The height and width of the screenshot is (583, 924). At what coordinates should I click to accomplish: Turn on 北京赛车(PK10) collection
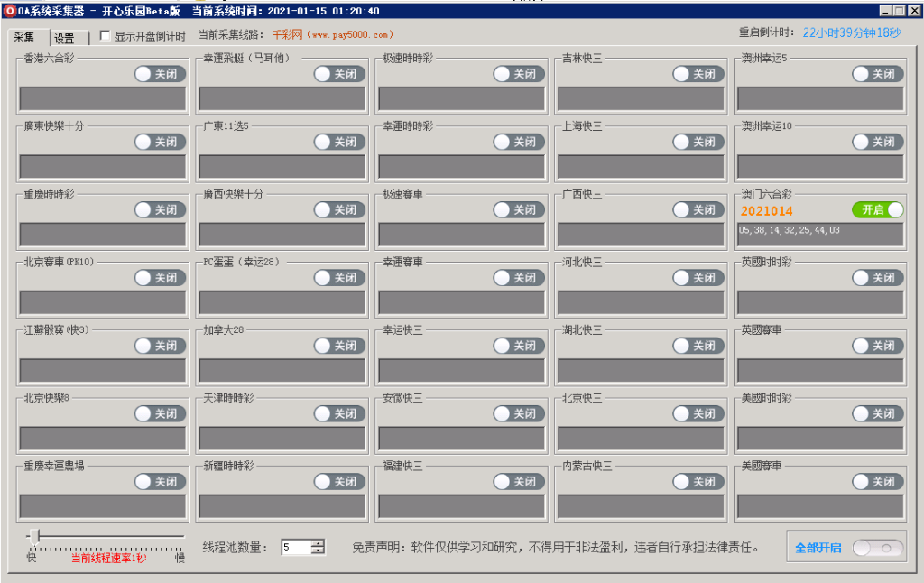[x=160, y=277]
